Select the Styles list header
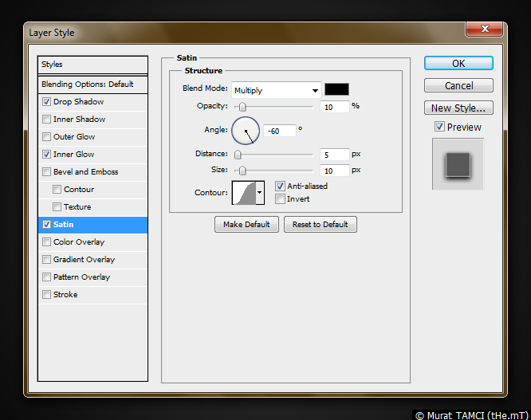The height and width of the screenshot is (420, 531). tap(92, 65)
